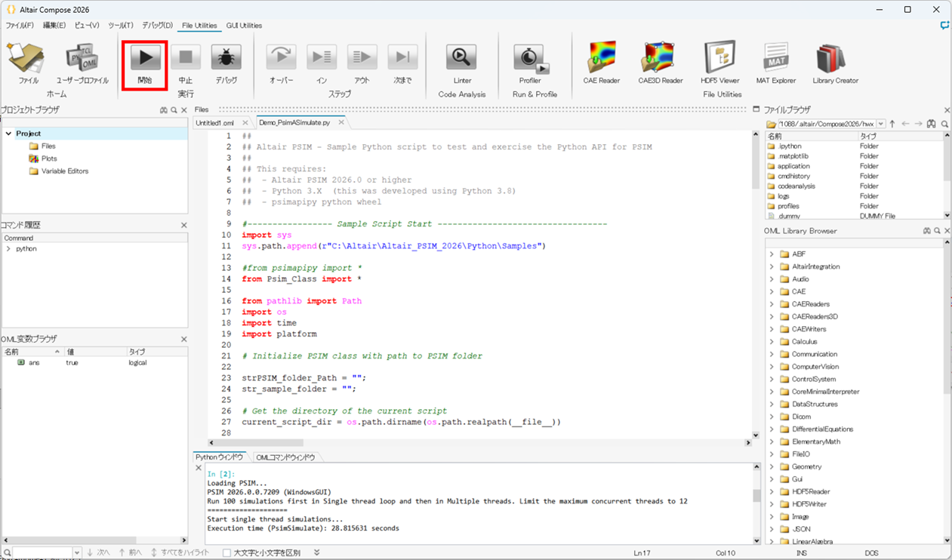Click the デバッグ bug icon
The width and height of the screenshot is (952, 560).
pos(226,59)
